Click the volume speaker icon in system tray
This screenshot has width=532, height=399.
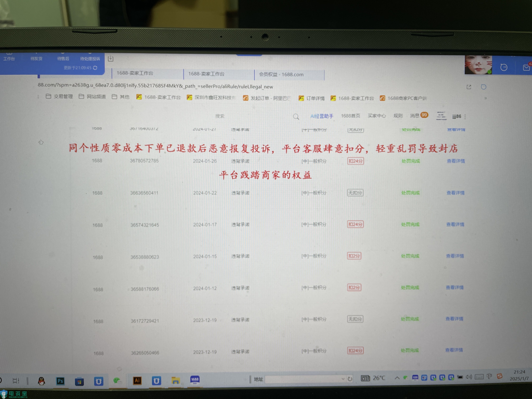click(469, 377)
